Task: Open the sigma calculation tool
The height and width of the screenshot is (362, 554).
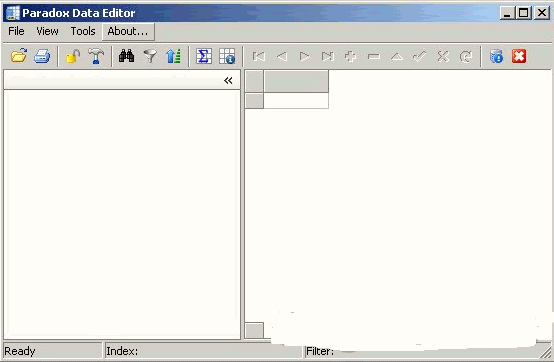Action: pos(204,56)
